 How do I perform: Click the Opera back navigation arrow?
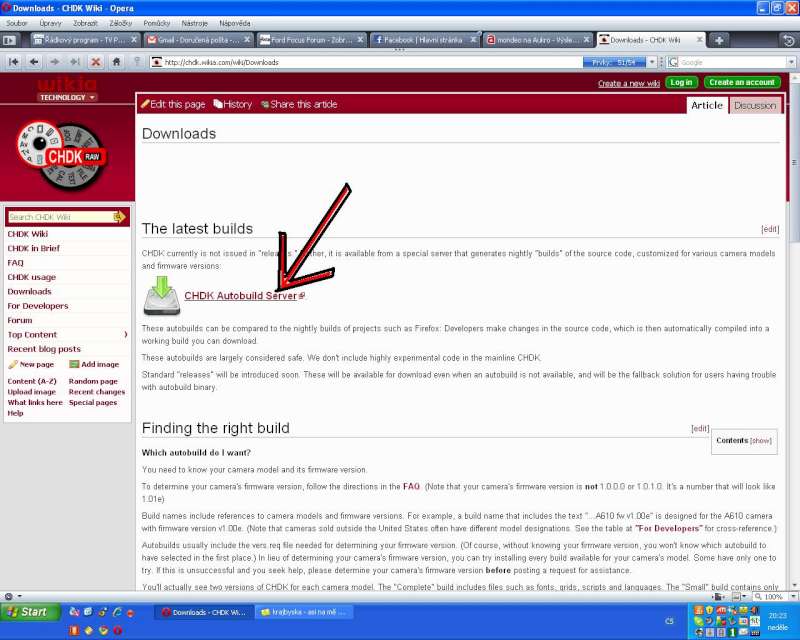pos(35,62)
